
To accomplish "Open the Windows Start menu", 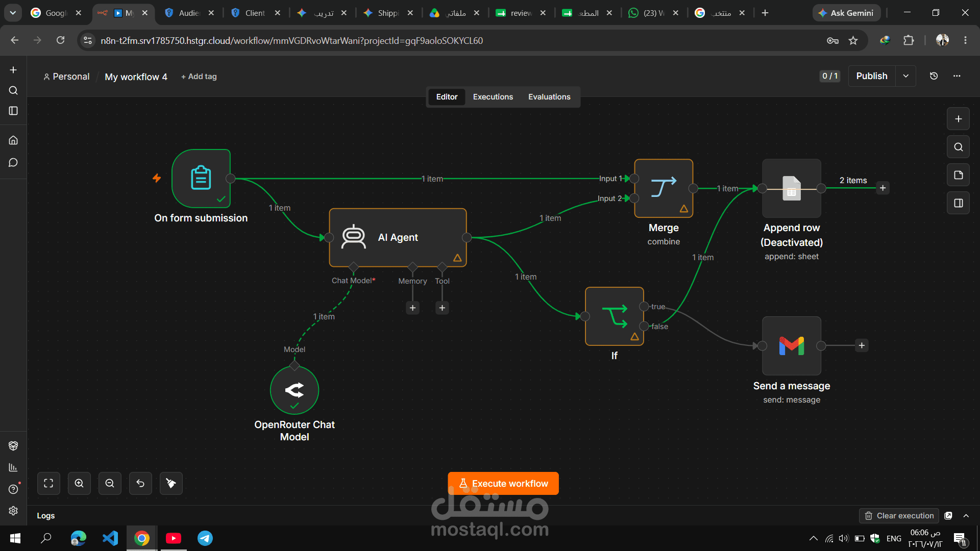I will pyautogui.click(x=15, y=538).
